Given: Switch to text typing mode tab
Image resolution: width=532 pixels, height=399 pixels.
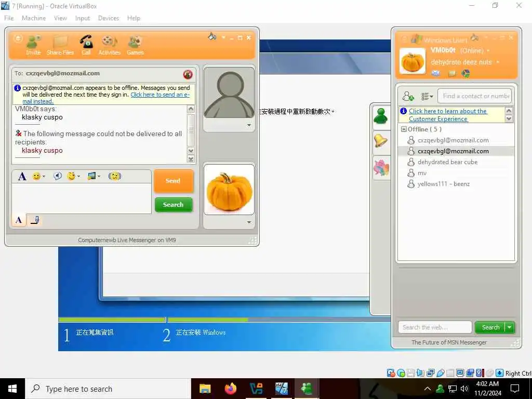Looking at the screenshot, I should pos(19,220).
